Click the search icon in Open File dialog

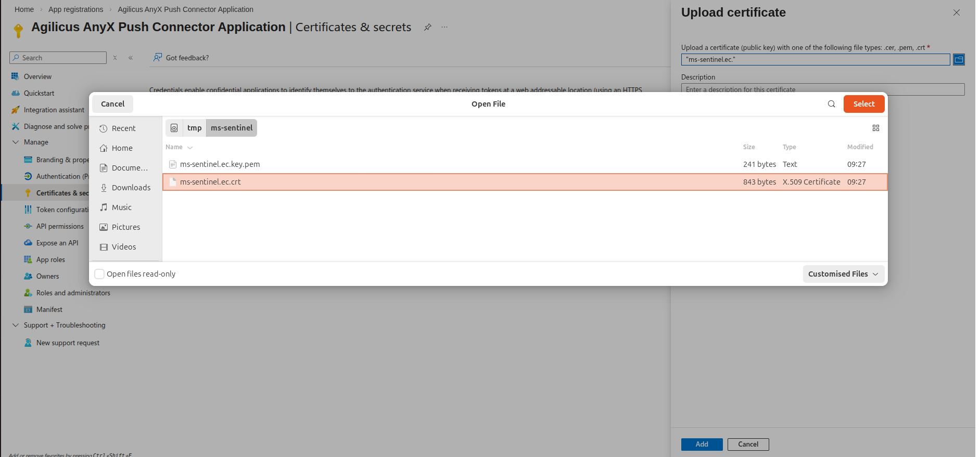[x=831, y=104]
